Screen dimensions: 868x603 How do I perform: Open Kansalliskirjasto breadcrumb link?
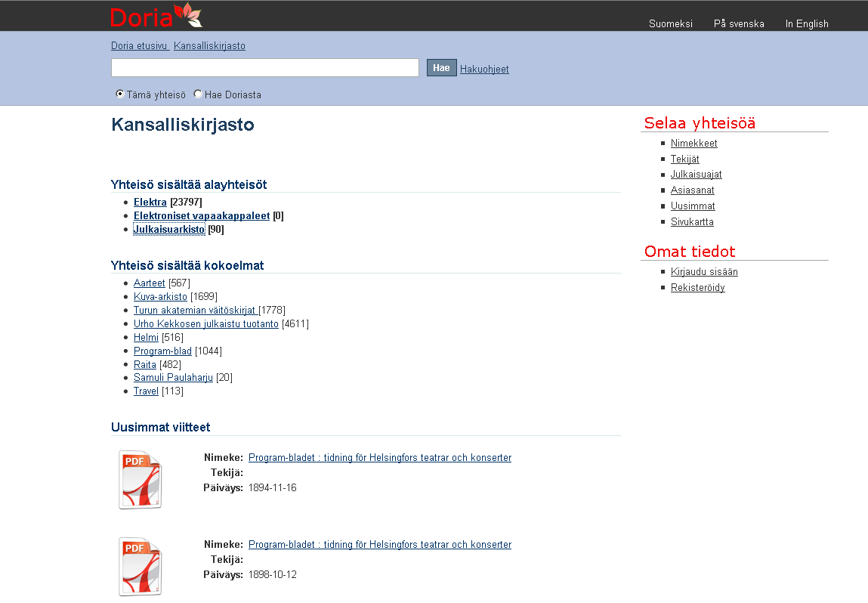point(209,46)
